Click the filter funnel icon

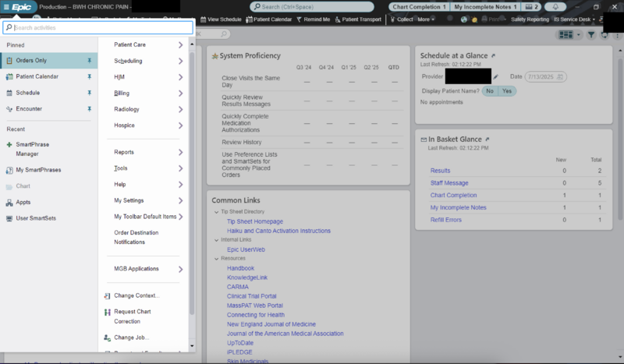click(x=590, y=35)
